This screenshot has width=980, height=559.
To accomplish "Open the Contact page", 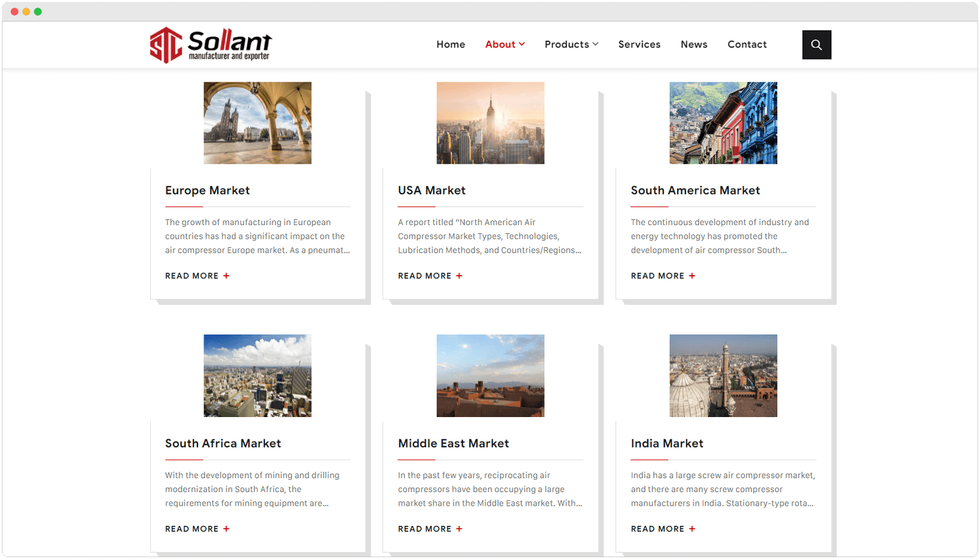I will pos(747,45).
